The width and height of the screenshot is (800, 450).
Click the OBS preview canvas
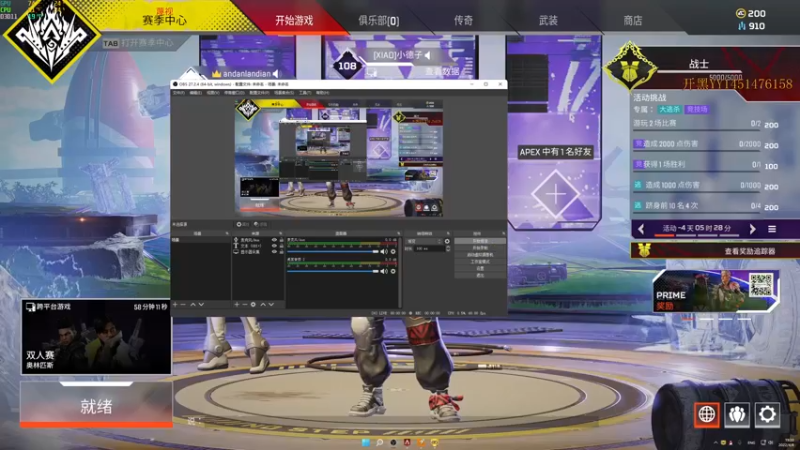pos(339,158)
